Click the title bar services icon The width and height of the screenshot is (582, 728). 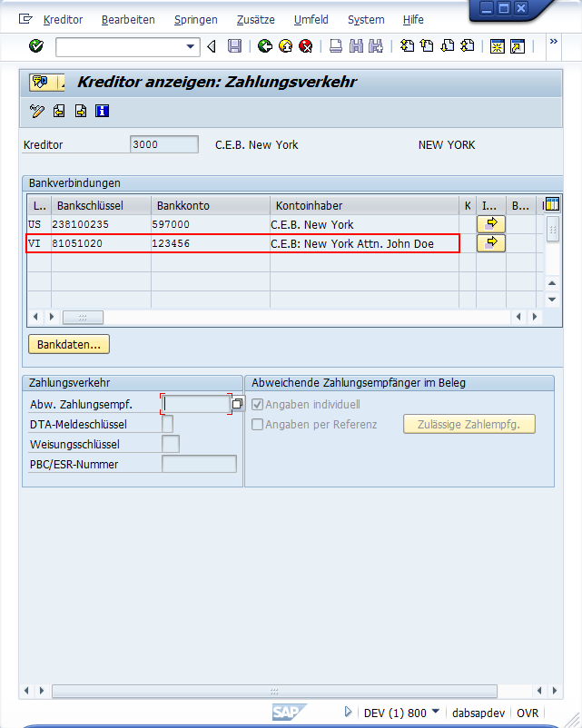(x=41, y=83)
